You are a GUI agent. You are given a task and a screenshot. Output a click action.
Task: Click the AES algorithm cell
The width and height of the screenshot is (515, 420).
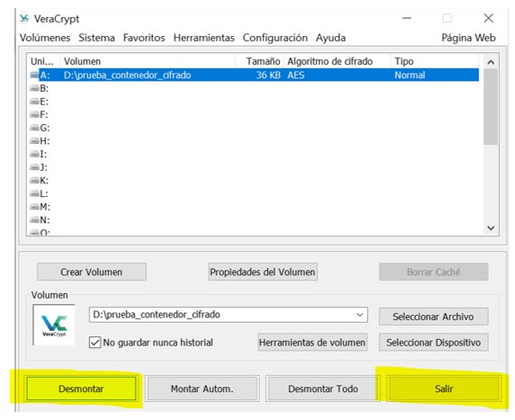click(296, 76)
